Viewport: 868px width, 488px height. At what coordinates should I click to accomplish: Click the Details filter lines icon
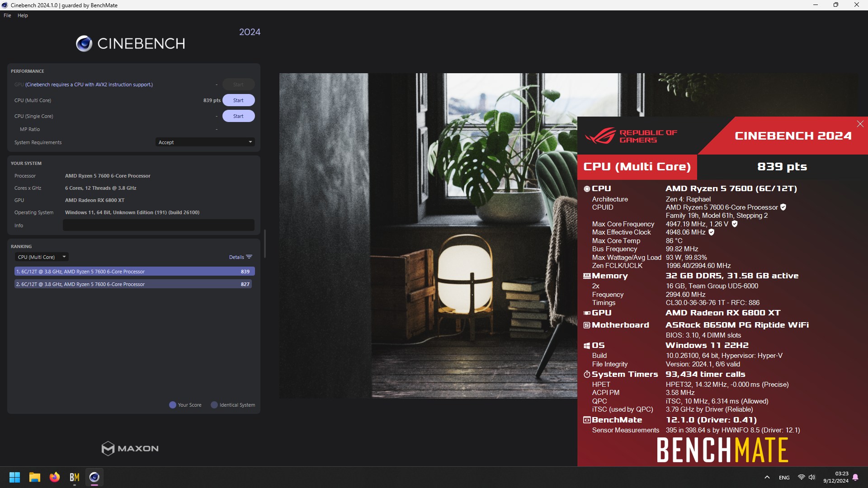(249, 257)
